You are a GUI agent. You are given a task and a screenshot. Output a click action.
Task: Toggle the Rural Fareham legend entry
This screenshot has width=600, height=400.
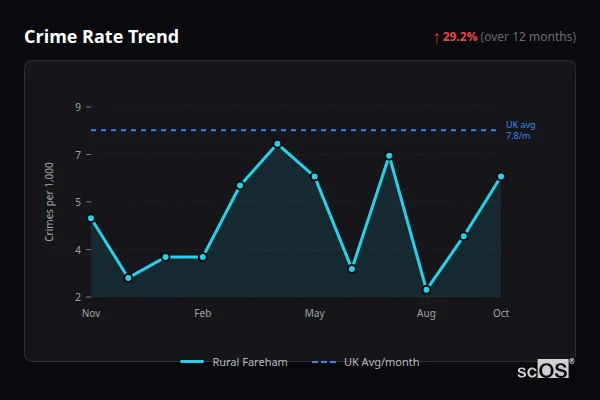234,362
